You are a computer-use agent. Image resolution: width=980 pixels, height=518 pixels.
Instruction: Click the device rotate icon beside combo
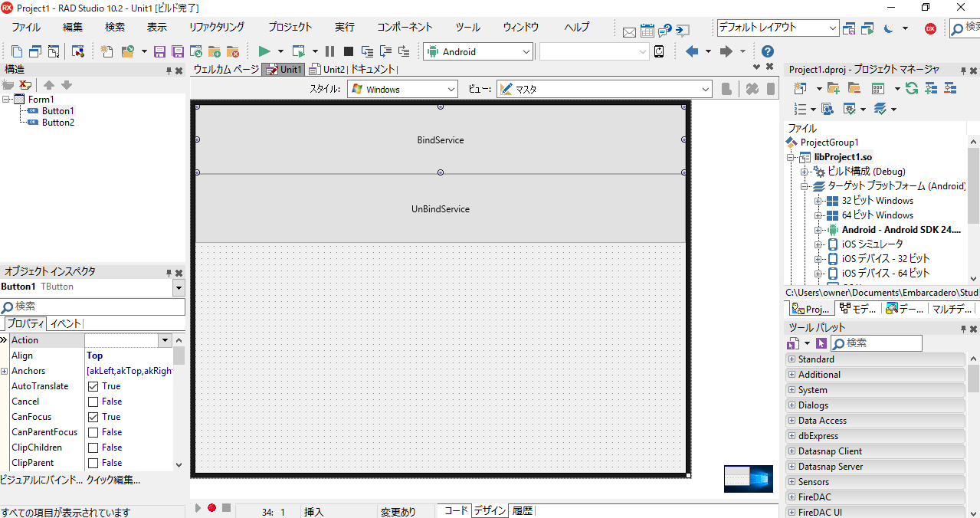point(659,51)
